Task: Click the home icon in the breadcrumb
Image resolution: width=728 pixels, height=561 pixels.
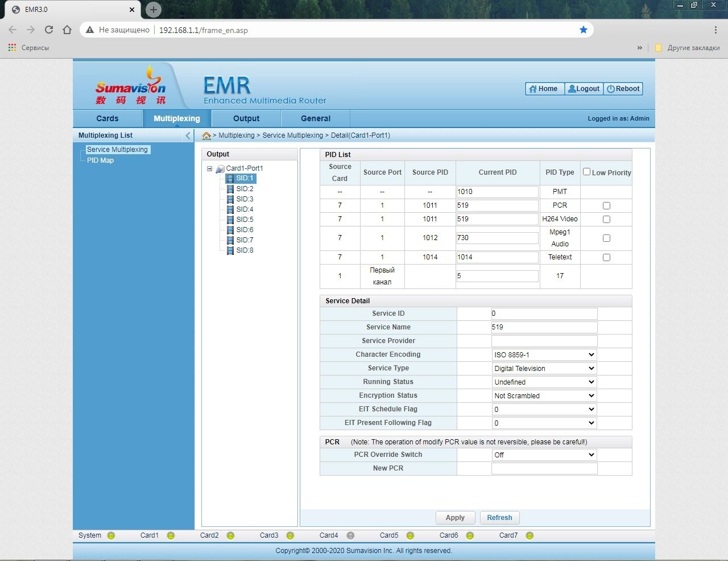Action: point(206,136)
